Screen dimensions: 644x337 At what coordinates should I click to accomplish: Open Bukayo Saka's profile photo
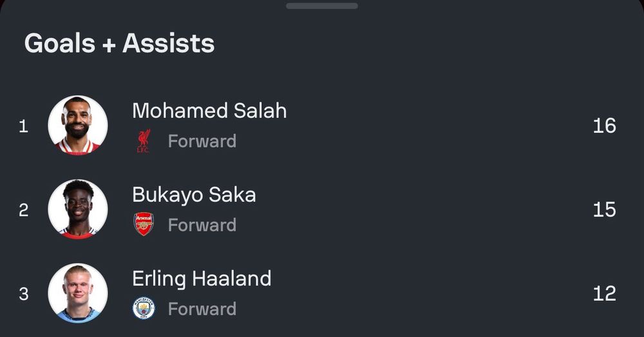tap(78, 209)
